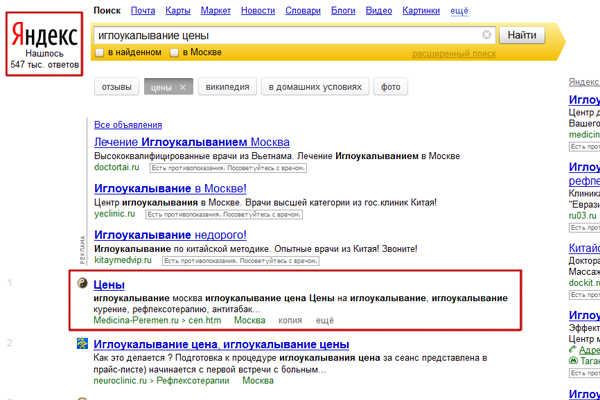Open the ad 'Иглоукалывание недорого!'
The image size is (600, 400).
(x=170, y=235)
